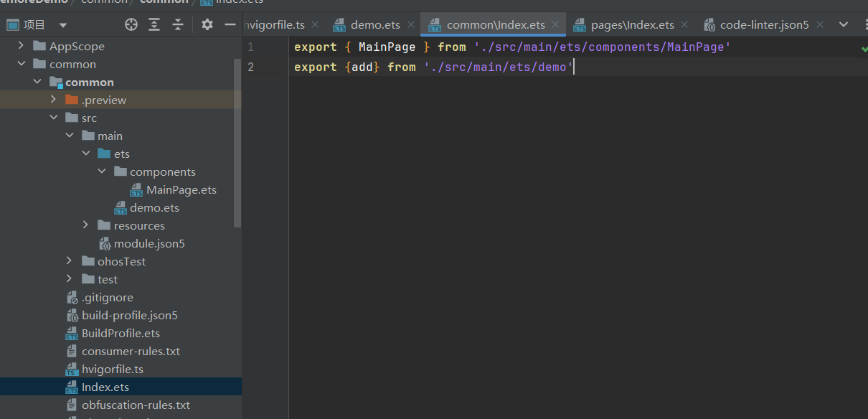Image resolution: width=868 pixels, height=419 pixels.
Task: Collapse the ets folder
Action: pos(86,154)
